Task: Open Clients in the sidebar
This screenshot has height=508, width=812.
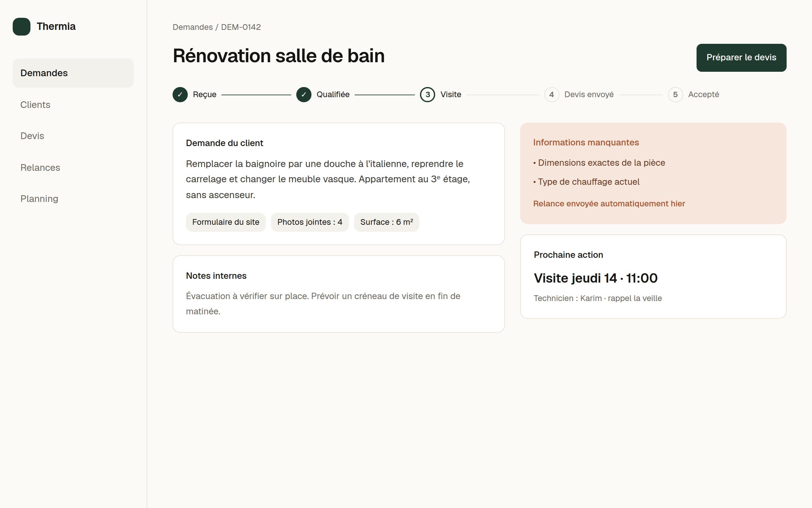Action: 73,105
